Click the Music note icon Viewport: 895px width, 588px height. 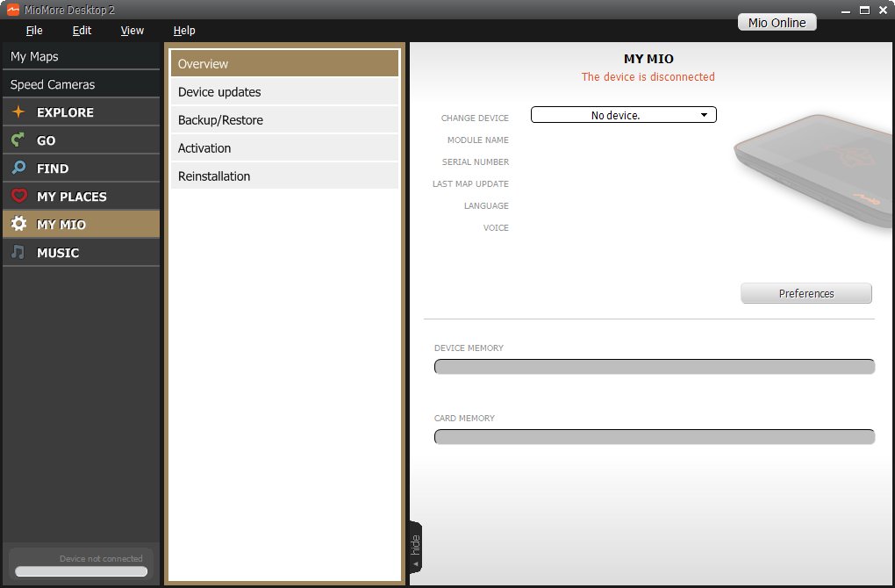(x=18, y=252)
